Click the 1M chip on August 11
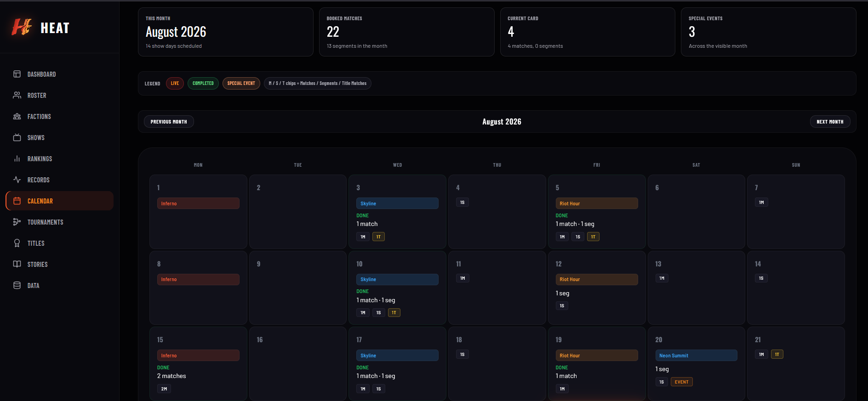Image resolution: width=868 pixels, height=401 pixels. point(463,278)
